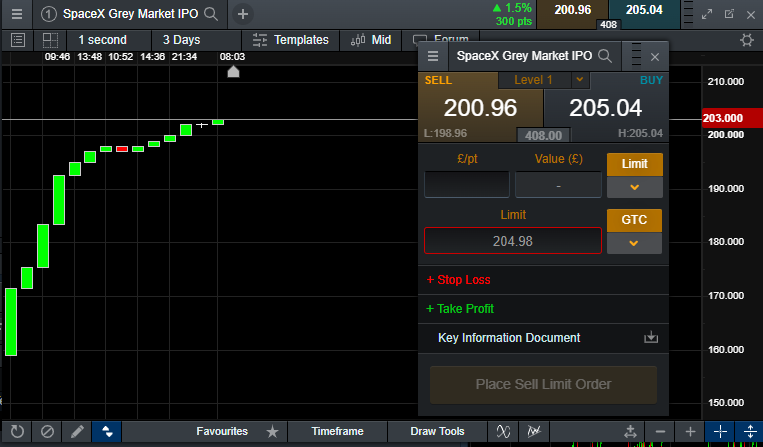Open the Favourites menu
Viewport: 763px width, 447px height.
(222, 431)
